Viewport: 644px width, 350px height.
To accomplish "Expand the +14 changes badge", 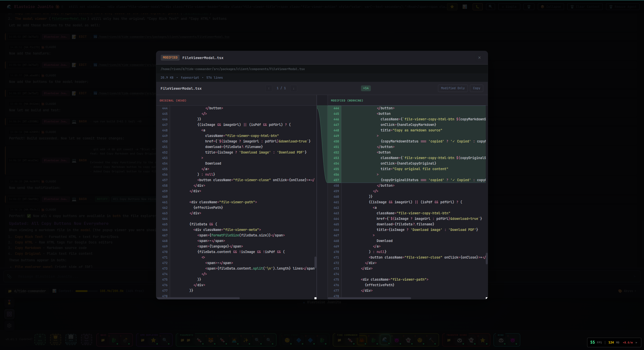I will coord(366,88).
